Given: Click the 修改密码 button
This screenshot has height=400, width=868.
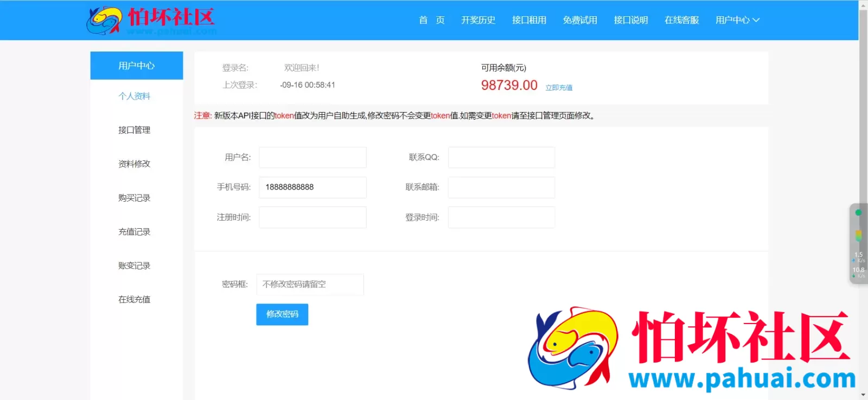Looking at the screenshot, I should click(x=282, y=314).
